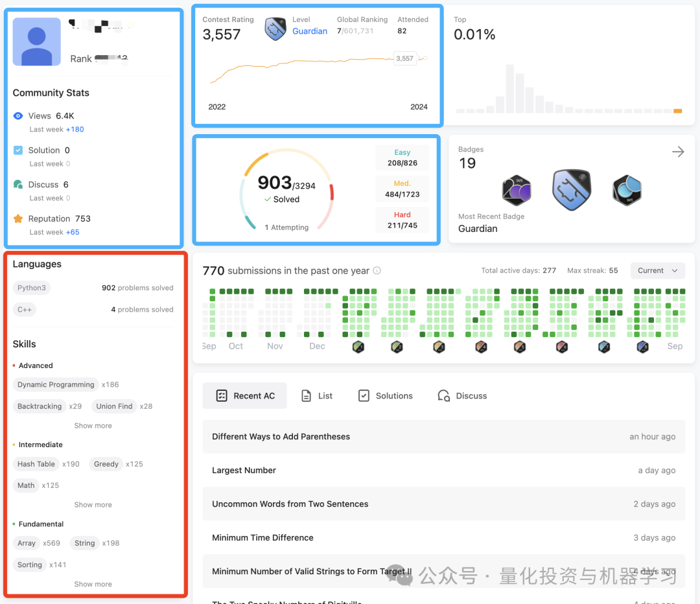Screen dimensions: 700x604
Task: Click the 1 Attempting label
Action: tap(286, 227)
